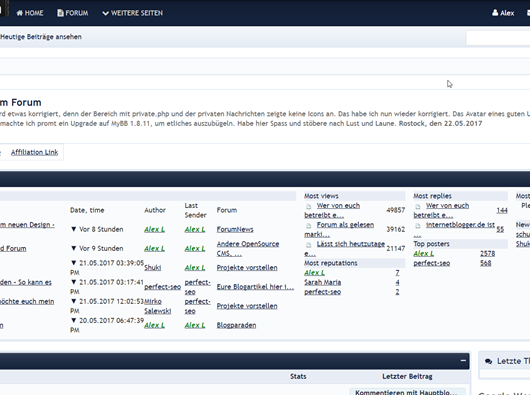Screen dimensions: 530x395
Task: Click thread icon beside Wer von euch in Most views
Action: coord(308,206)
